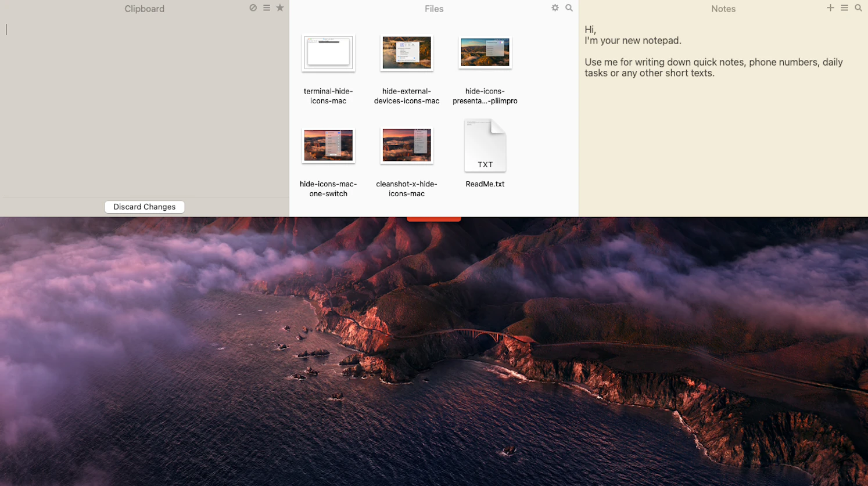The width and height of the screenshot is (868, 486).
Task: Click the orange Unclutter pull handle
Action: (x=433, y=218)
